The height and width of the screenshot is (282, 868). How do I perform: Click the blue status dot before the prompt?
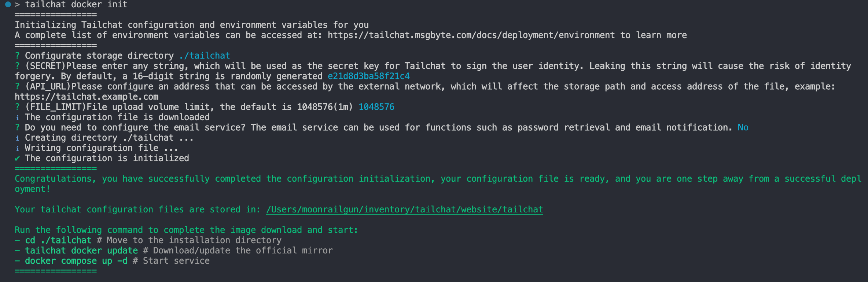coord(8,5)
